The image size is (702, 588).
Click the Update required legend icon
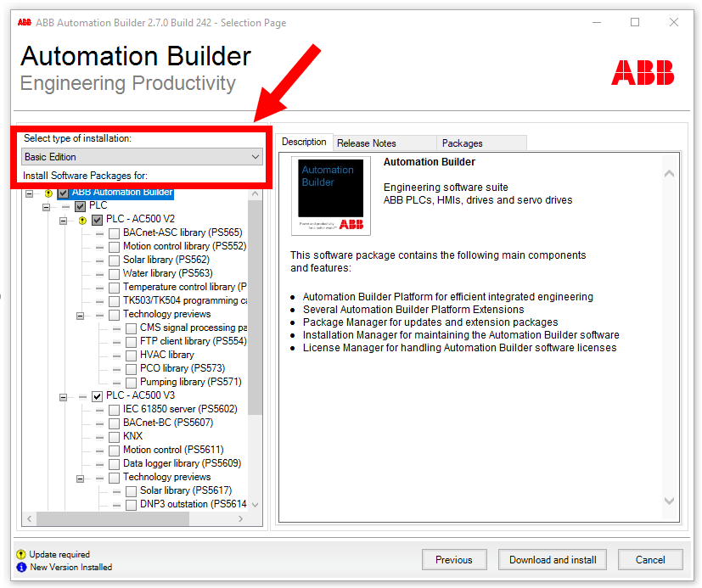tap(22, 555)
